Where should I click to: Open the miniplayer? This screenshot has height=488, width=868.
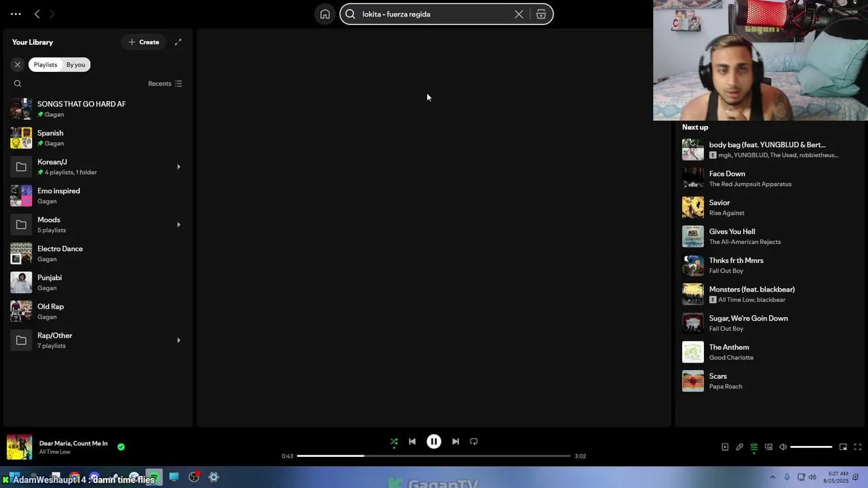(x=843, y=447)
